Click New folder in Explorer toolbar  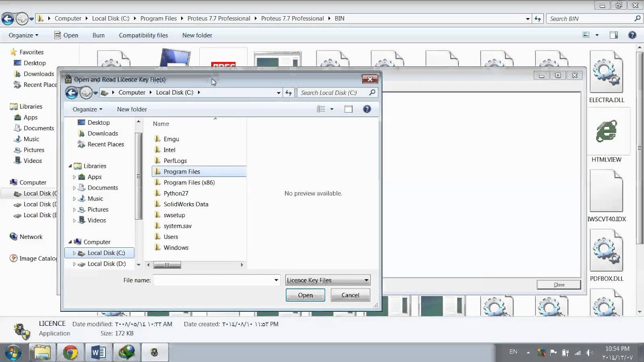[x=197, y=35]
